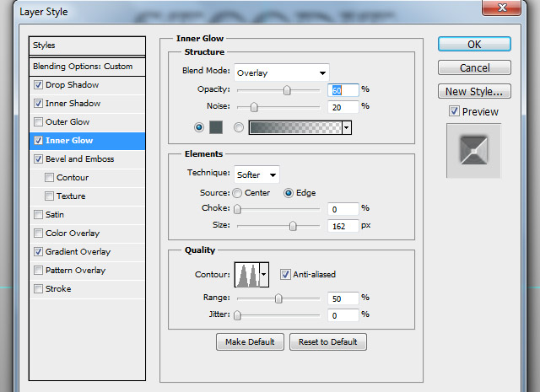Select the Bevel and Emboss label

coord(80,159)
